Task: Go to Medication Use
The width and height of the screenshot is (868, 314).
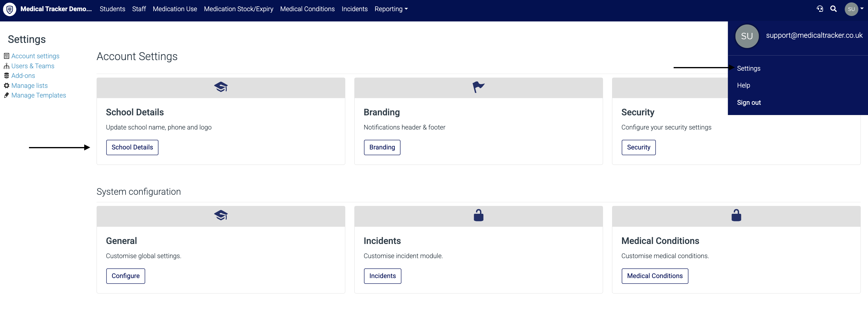Action: (x=174, y=9)
